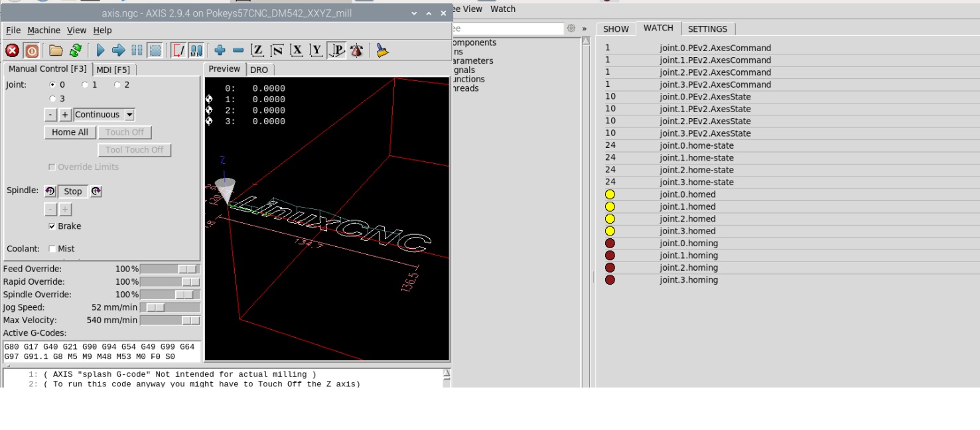
Task: Pause program execution icon
Action: coord(137,50)
